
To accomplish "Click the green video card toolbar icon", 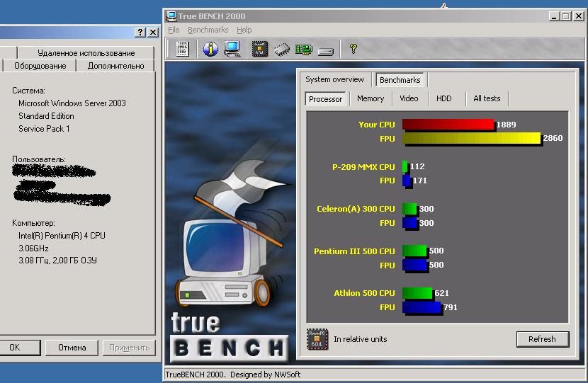I will (x=304, y=49).
